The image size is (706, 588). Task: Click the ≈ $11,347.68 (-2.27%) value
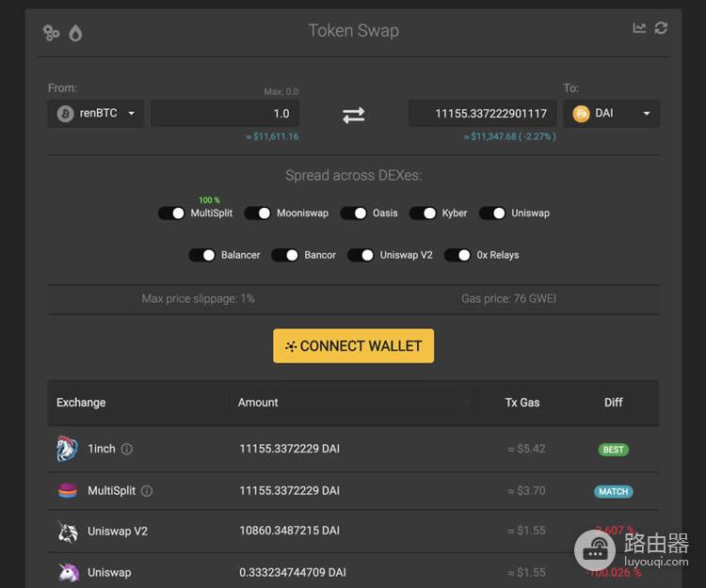tap(509, 136)
